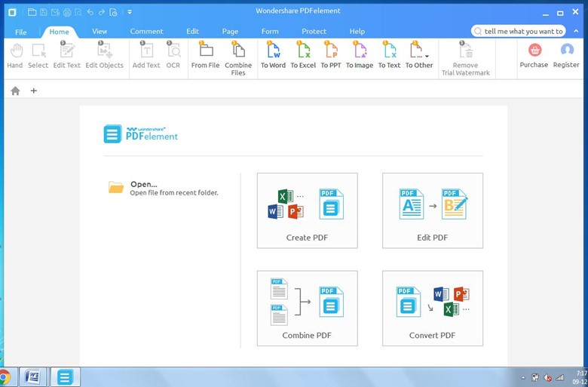Click the Convert PDF tile

coord(432,309)
